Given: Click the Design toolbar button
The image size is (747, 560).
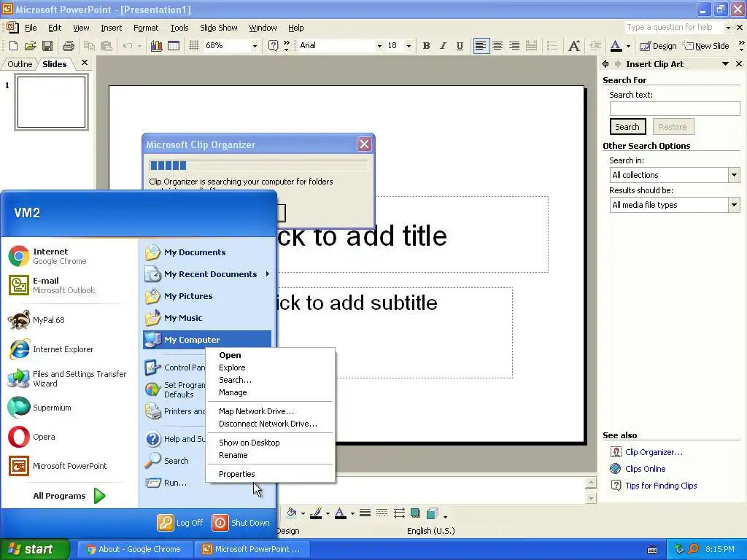Looking at the screenshot, I should 657,46.
